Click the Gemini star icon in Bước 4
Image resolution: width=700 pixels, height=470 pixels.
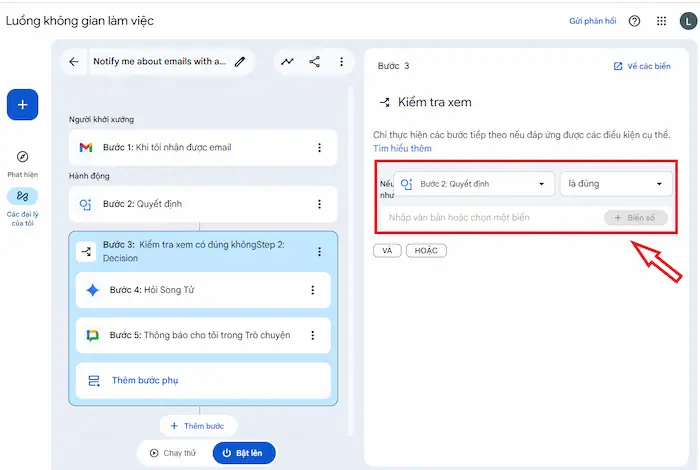coord(92,290)
